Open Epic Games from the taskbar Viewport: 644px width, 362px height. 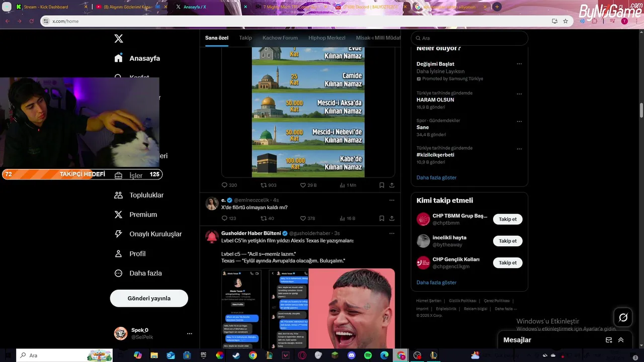203,355
